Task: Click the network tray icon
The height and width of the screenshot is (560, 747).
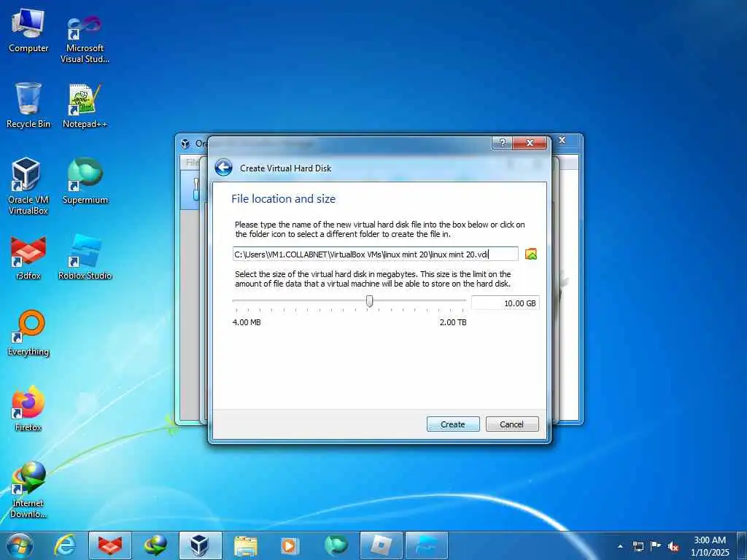Action: (x=638, y=546)
